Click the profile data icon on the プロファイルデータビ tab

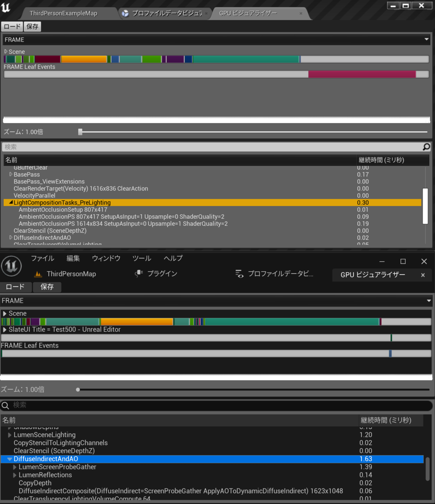pos(240,274)
